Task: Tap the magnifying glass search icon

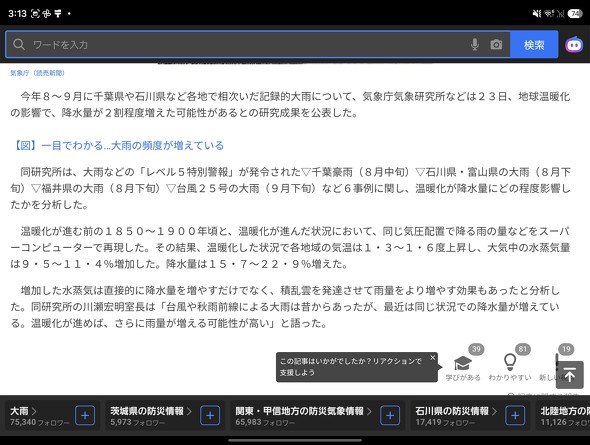Action: (x=19, y=44)
